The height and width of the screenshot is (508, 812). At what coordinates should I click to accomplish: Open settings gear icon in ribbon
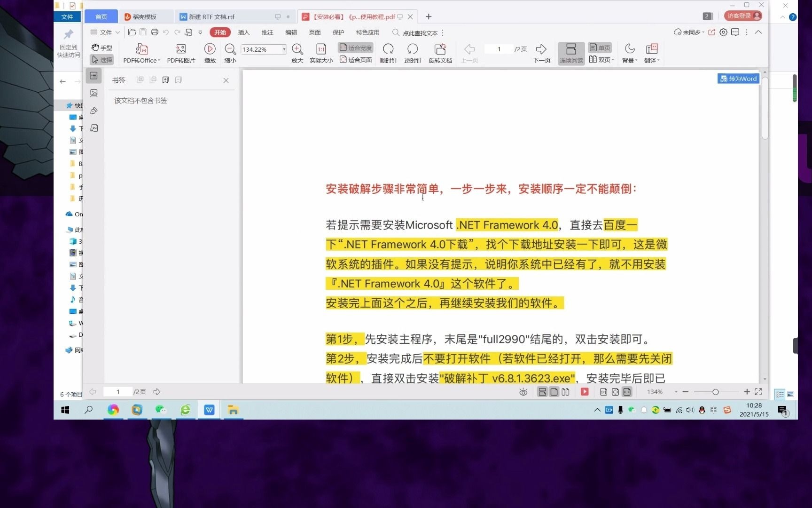[724, 32]
